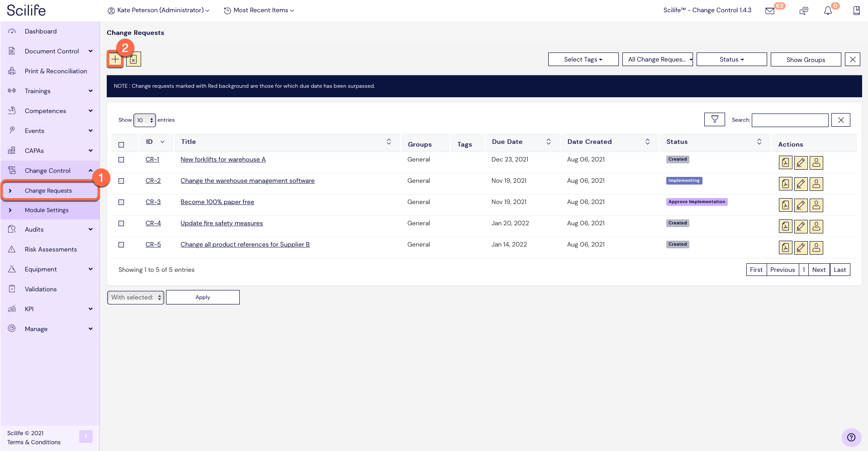
Task: Tick the select-all checkbox in table header
Action: (x=121, y=144)
